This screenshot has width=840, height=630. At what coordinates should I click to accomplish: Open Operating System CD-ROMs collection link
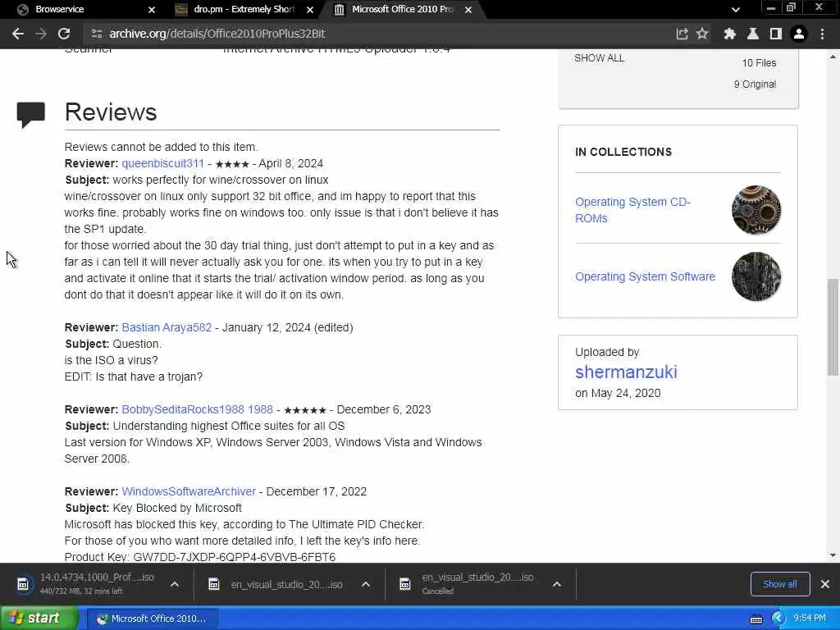click(632, 210)
